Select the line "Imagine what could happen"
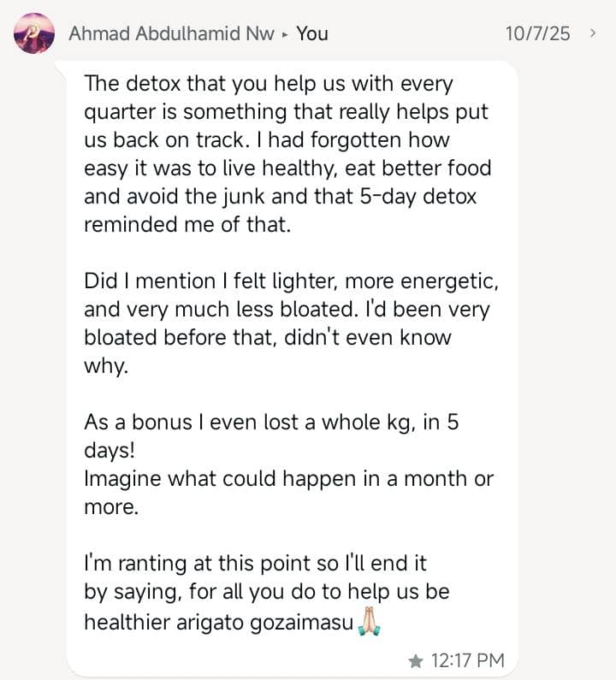Viewport: 616px width, 680px height. pyautogui.click(x=288, y=478)
